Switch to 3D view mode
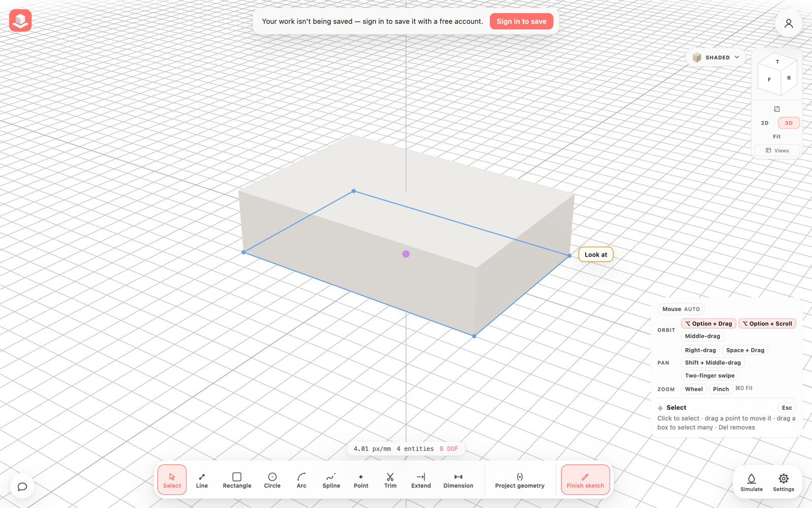 pyautogui.click(x=789, y=123)
